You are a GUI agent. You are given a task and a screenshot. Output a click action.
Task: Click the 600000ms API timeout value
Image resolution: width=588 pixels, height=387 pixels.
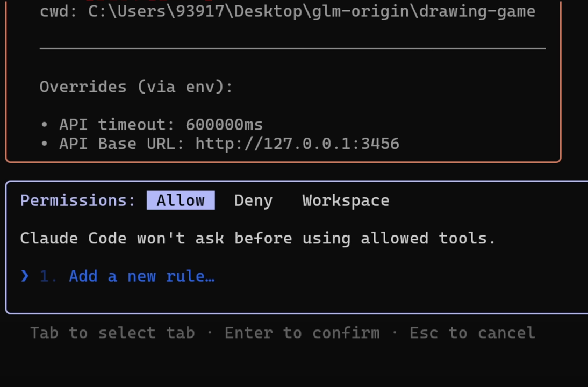[x=224, y=125]
